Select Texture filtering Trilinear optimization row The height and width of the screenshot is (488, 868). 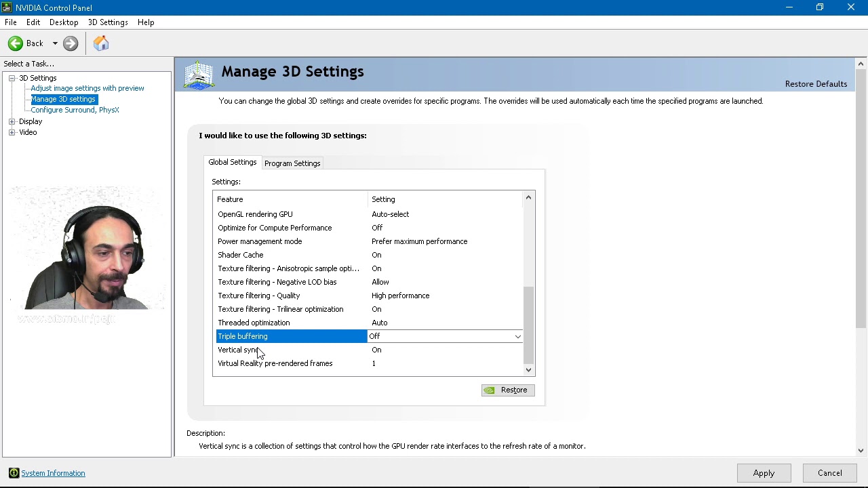[x=370, y=309]
